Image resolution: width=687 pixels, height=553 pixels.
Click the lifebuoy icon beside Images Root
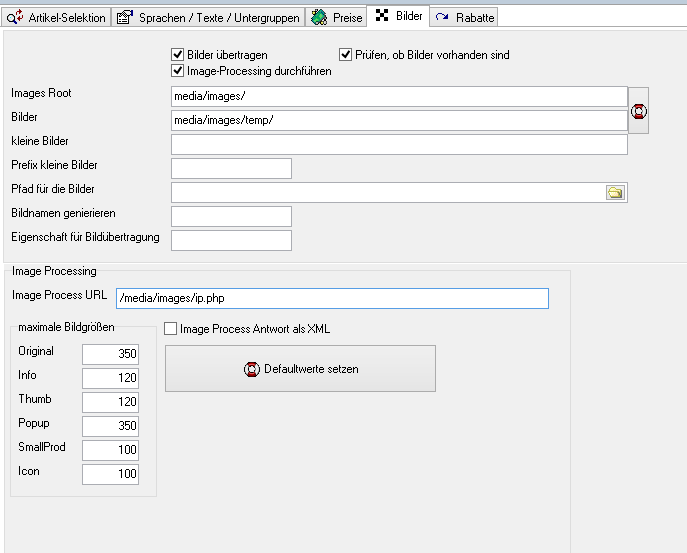point(639,110)
